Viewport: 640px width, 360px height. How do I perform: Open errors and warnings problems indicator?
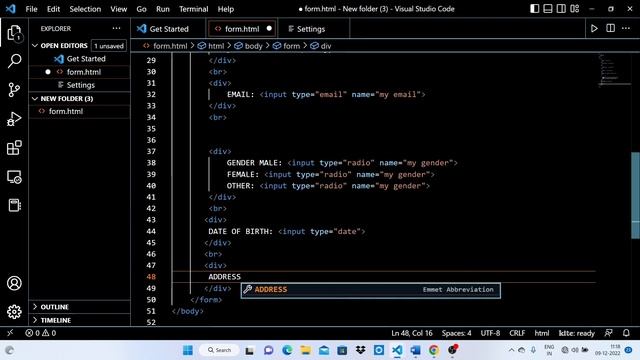pyautogui.click(x=40, y=333)
